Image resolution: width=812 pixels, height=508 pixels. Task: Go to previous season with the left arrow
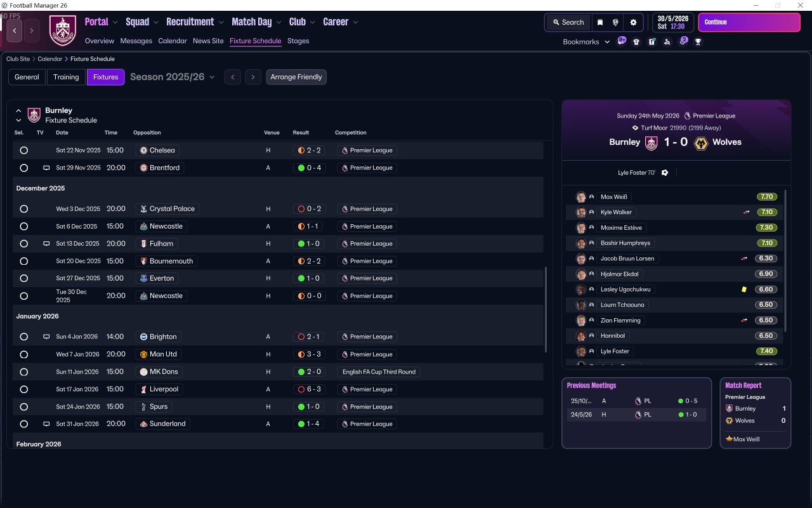tap(233, 77)
